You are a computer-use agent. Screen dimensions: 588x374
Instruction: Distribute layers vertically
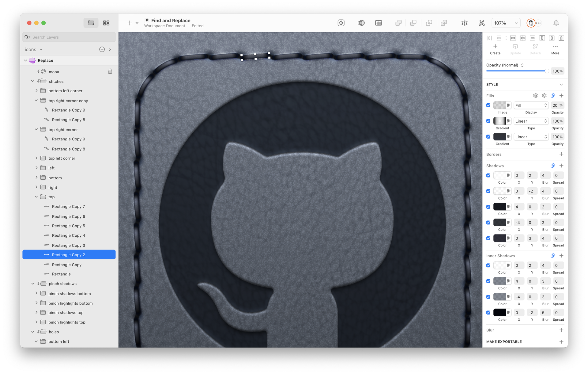pos(499,38)
